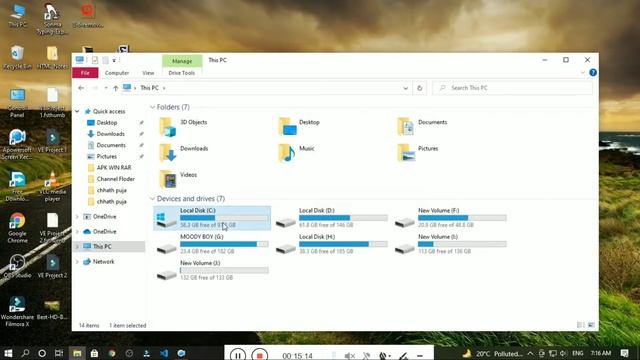Open Microsoft Store from taskbar
This screenshot has width=640, height=360.
[94, 353]
